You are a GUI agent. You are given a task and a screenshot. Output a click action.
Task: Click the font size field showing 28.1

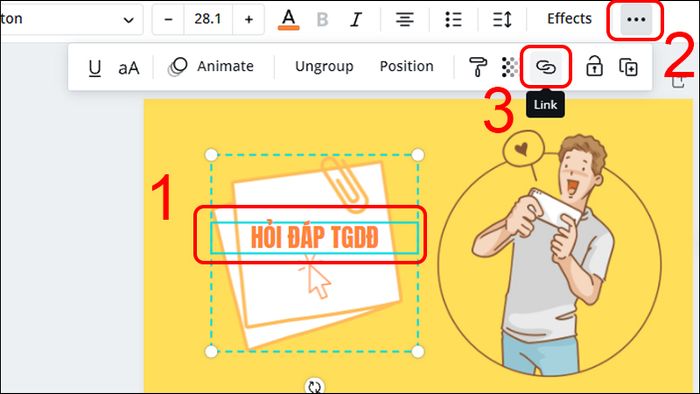coord(208,19)
